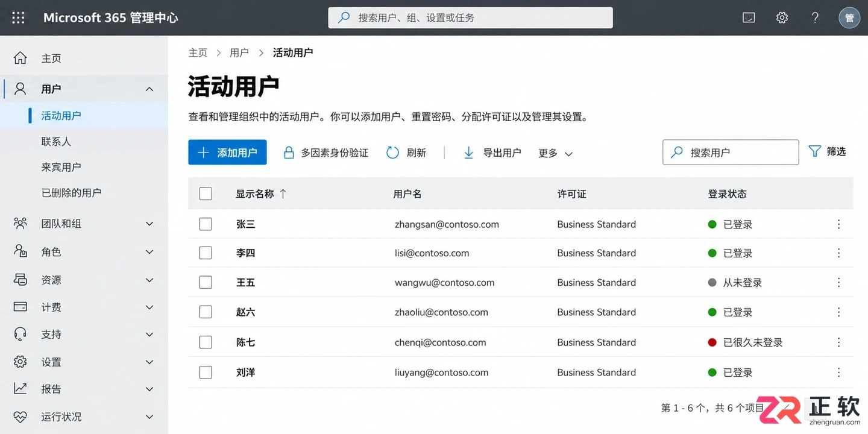Select the checkbox for 陈七
The width and height of the screenshot is (868, 434).
coord(206,342)
